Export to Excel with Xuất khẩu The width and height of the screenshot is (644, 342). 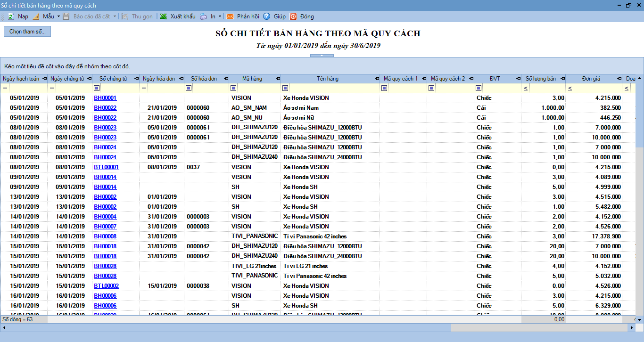click(177, 16)
